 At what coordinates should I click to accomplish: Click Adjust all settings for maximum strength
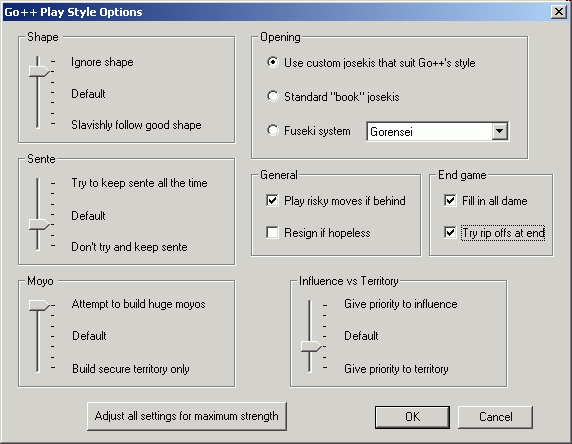pos(187,416)
